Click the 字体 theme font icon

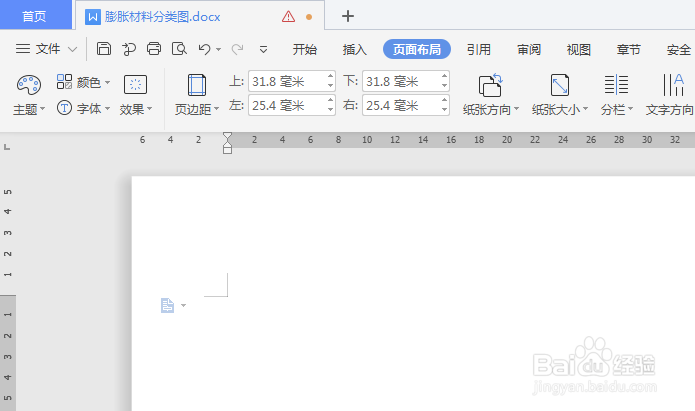(x=64, y=108)
